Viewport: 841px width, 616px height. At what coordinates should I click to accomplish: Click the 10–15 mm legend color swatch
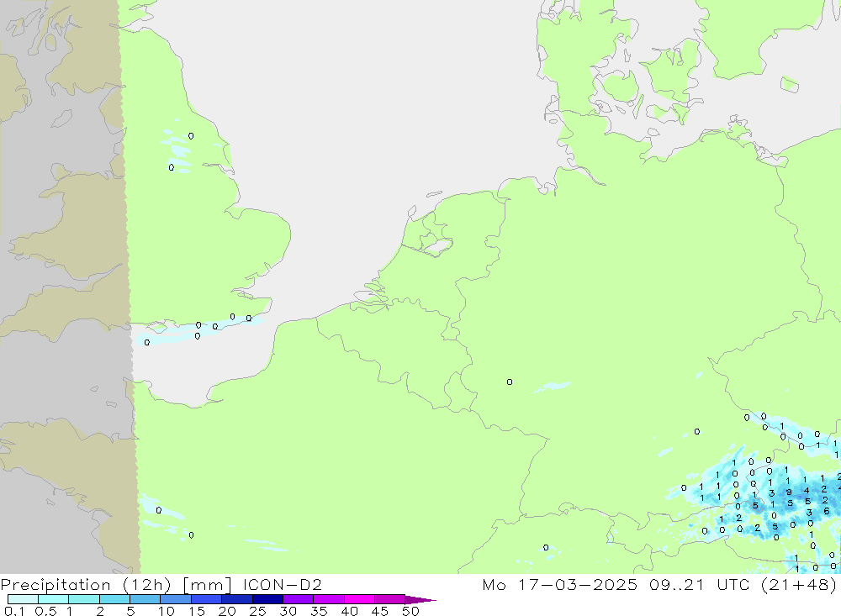[176, 599]
